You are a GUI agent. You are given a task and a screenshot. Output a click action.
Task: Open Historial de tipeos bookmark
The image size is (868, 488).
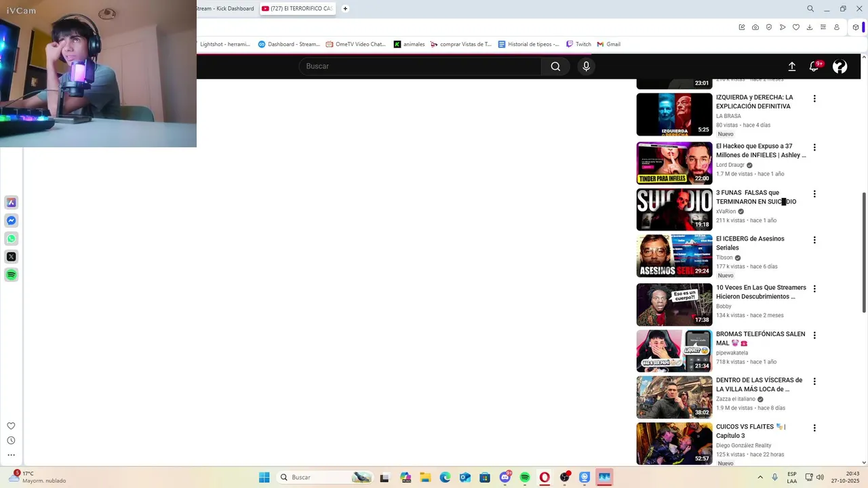tap(529, 44)
